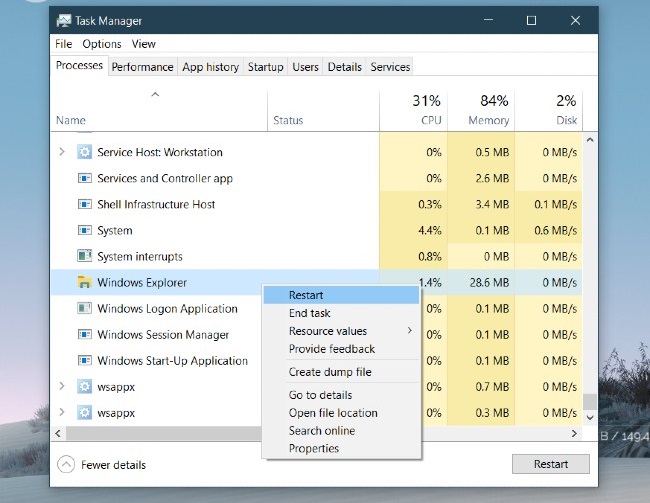Switch to the Processes tab
The image size is (650, 503).
(x=79, y=66)
